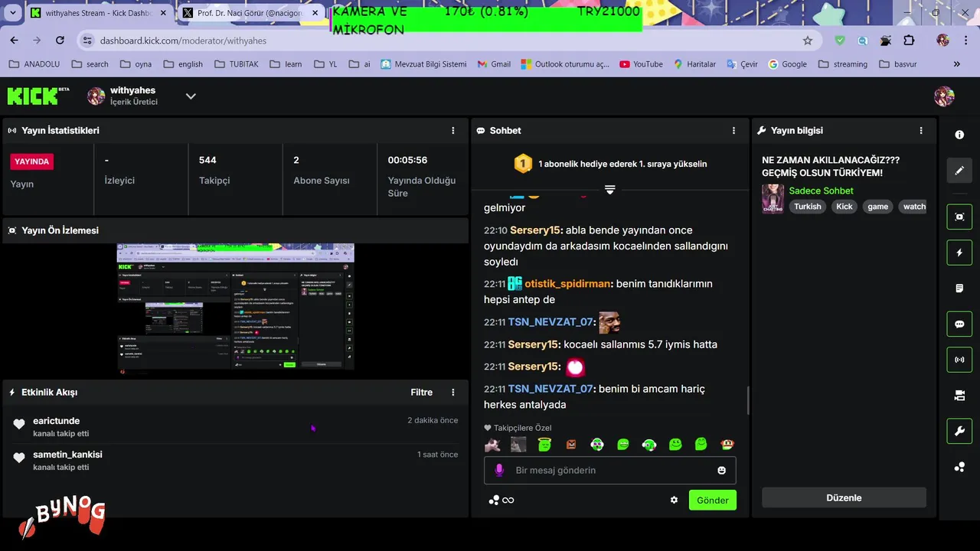Open Yayın İstatistikleri panel options menu

pos(452,131)
